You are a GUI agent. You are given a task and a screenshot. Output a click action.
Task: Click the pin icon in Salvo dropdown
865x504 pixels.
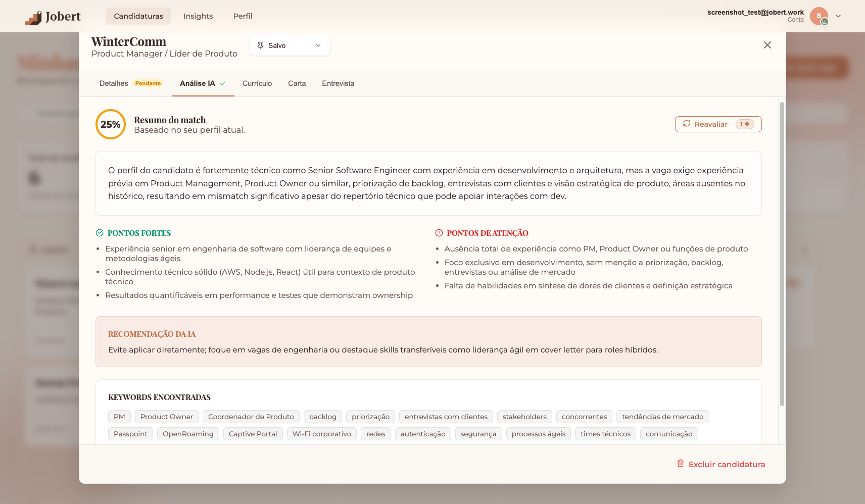tap(260, 45)
